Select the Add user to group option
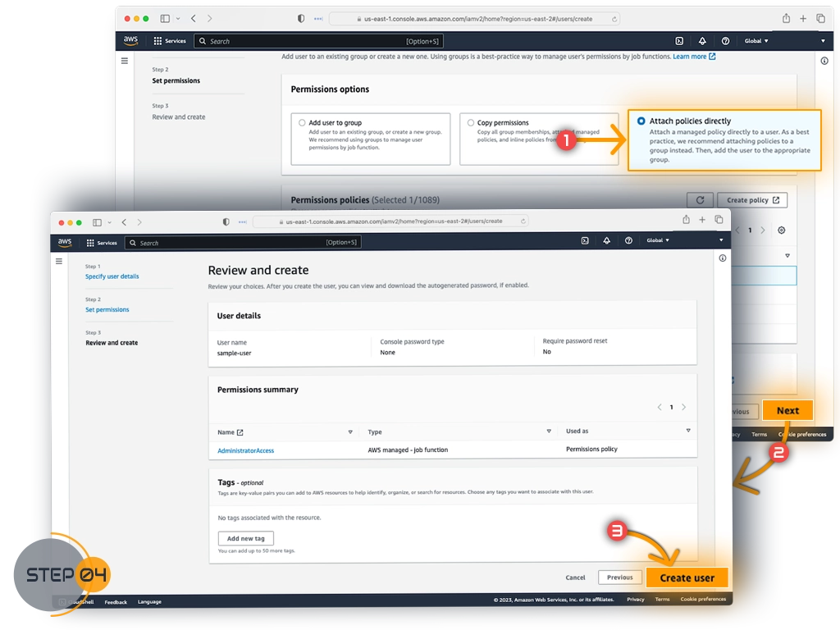Viewport: 840px width, 630px height. point(302,123)
